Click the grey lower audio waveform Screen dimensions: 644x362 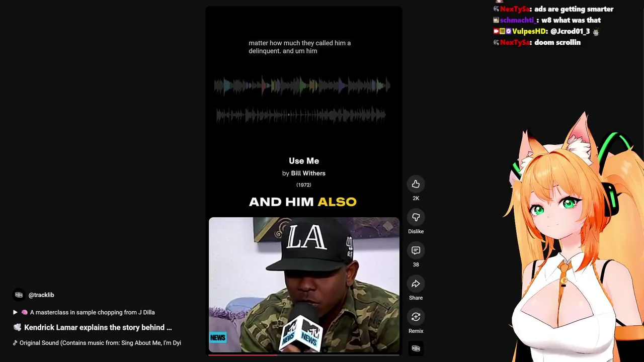301,115
